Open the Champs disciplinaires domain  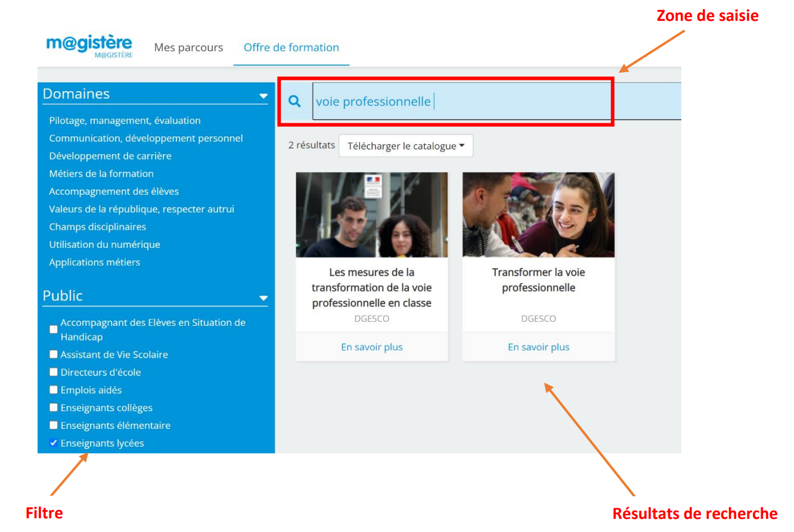(x=97, y=226)
